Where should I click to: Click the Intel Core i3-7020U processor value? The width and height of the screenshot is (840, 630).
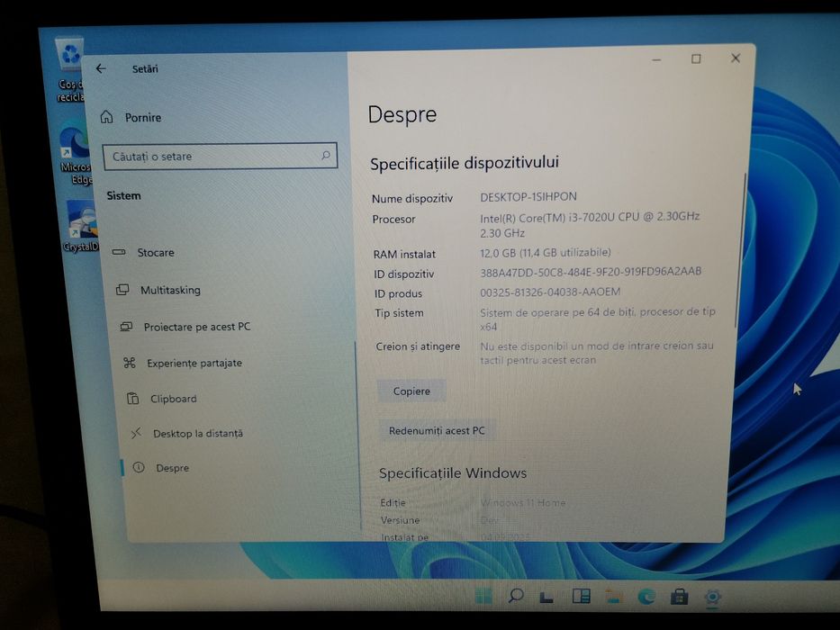click(590, 224)
